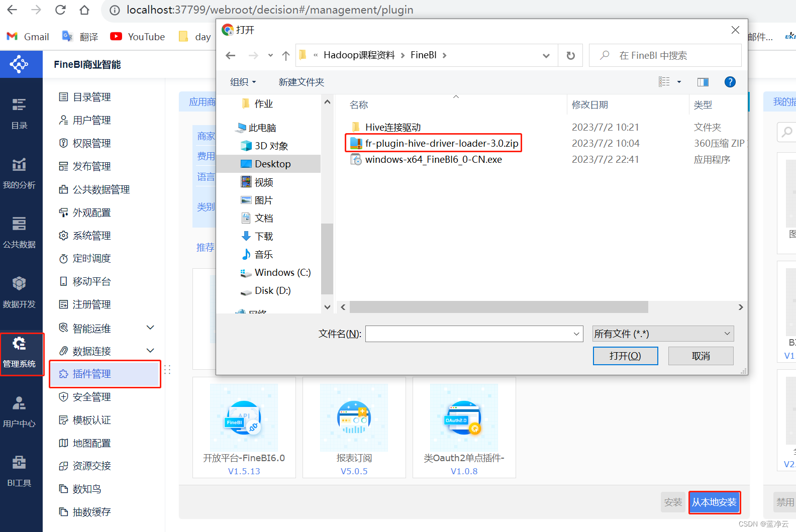This screenshot has height=532, width=796.
Task: Click the FineBI logo icon
Action: coord(19,64)
